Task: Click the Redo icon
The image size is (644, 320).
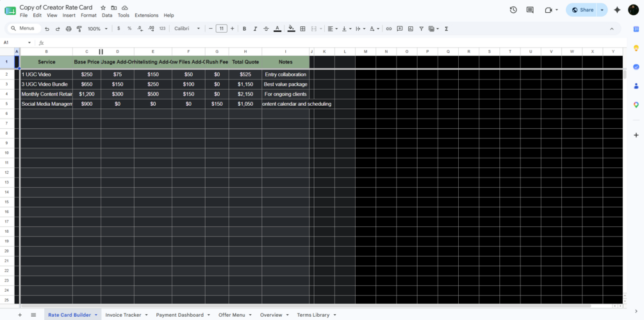Action: (x=58, y=29)
